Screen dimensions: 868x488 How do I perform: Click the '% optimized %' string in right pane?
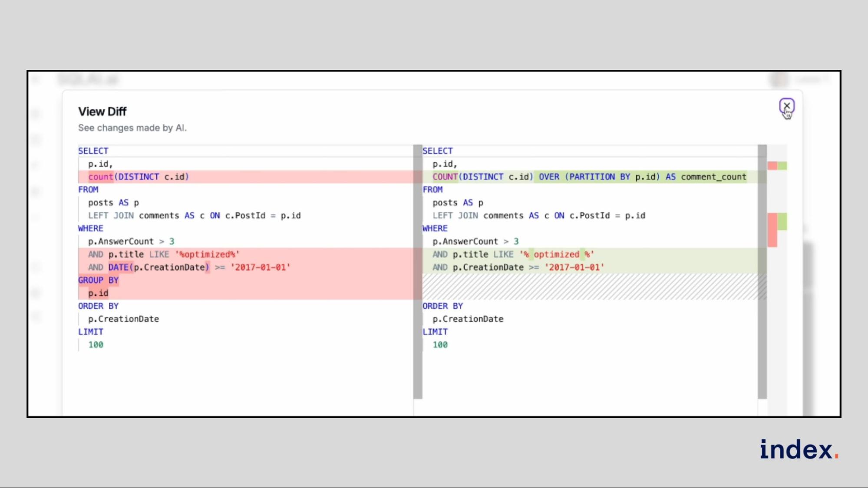point(556,254)
